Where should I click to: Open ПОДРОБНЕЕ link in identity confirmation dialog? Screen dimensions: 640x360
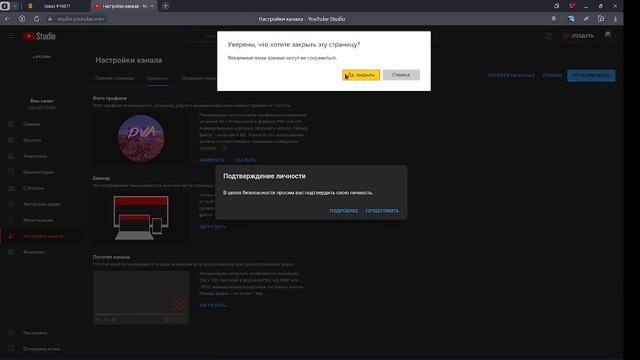pos(343,211)
